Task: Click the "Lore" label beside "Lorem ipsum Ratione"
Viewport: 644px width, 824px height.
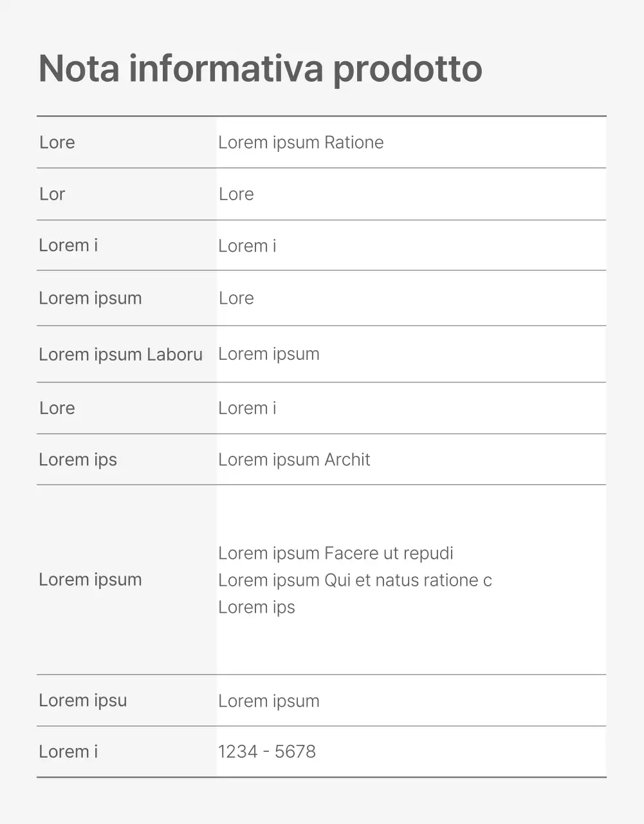Action: (57, 142)
